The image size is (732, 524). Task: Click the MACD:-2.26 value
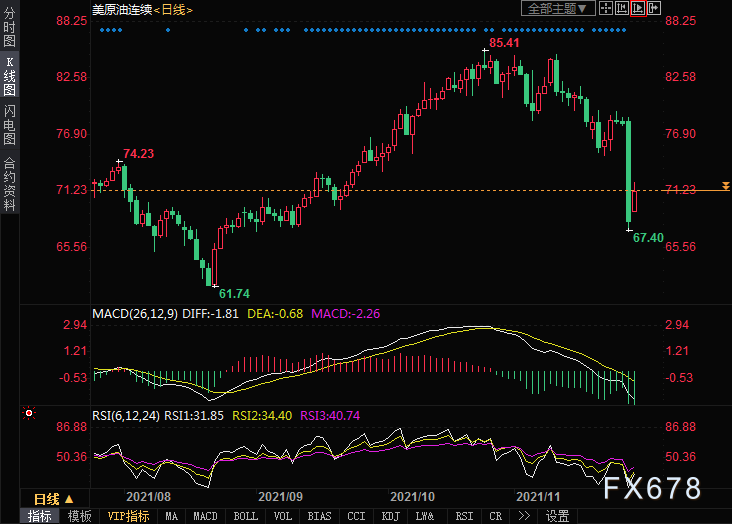[345, 313]
